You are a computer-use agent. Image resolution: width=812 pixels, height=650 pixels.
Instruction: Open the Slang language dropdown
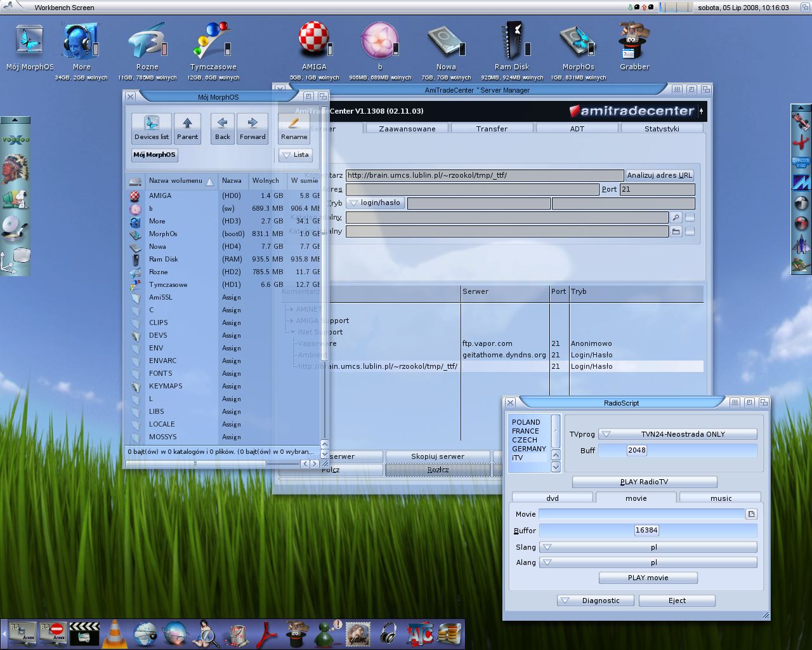pyautogui.click(x=648, y=547)
